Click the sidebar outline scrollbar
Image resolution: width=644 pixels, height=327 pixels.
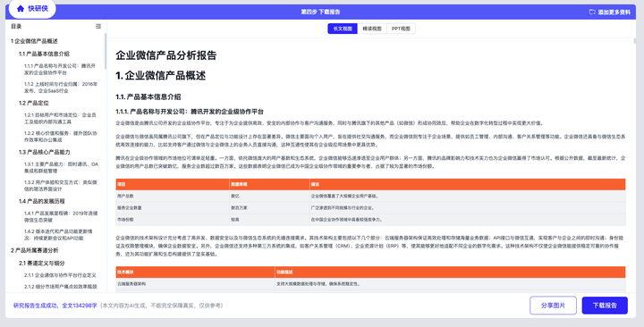[106, 51]
